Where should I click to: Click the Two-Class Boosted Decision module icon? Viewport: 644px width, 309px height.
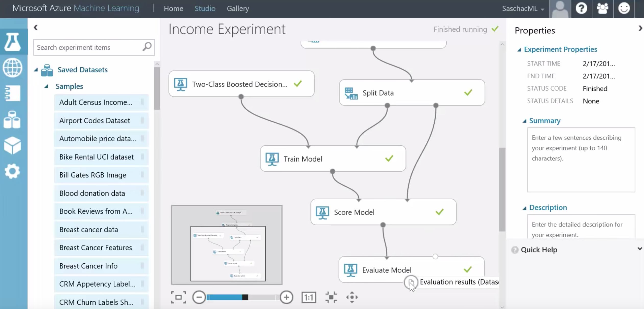click(x=181, y=84)
